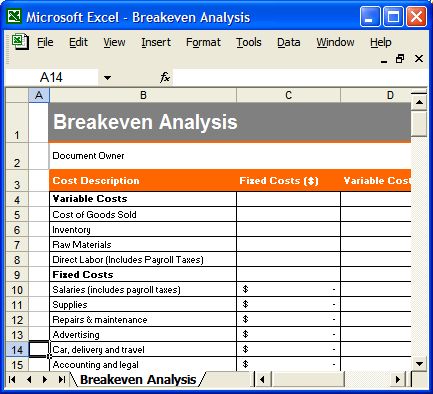Open the Window menu
Image resolution: width=433 pixels, height=394 pixels.
pos(335,42)
